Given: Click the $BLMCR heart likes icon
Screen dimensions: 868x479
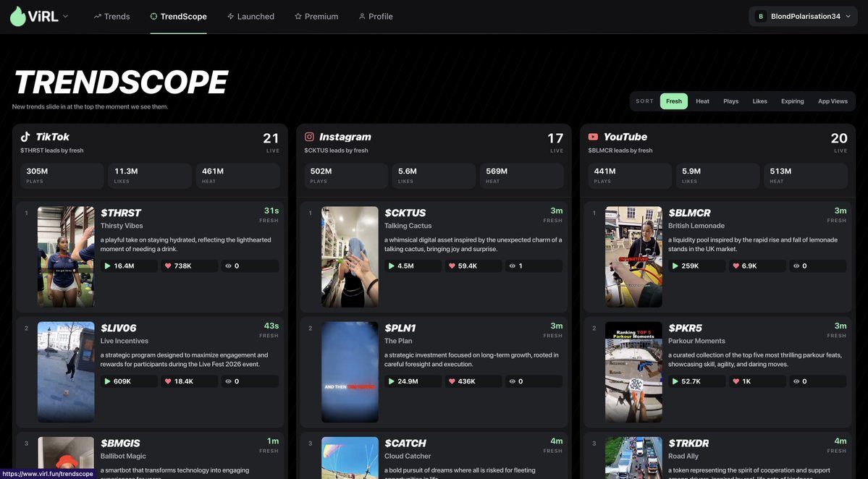Looking at the screenshot, I should pos(736,266).
